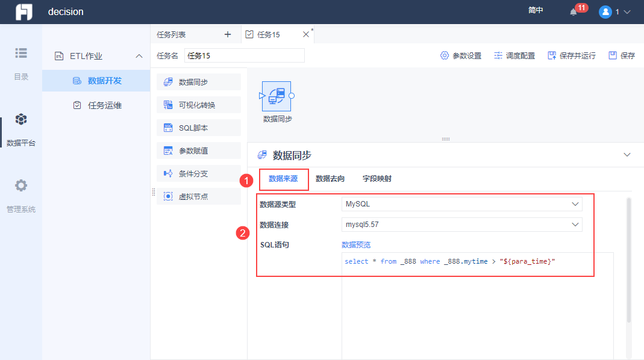The width and height of the screenshot is (644, 360).
Task: Click the node's output connector circle
Action: click(x=292, y=96)
